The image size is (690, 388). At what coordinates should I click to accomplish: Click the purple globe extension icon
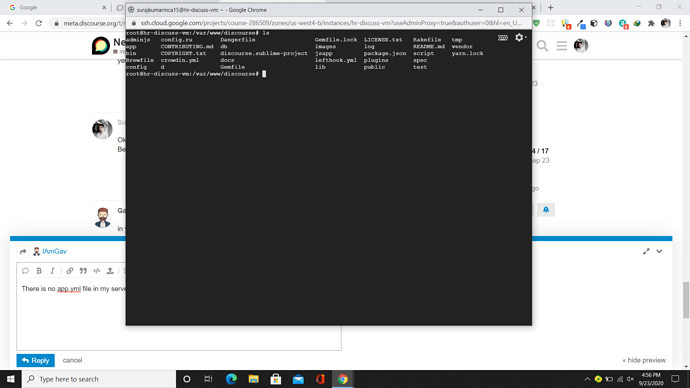click(x=608, y=23)
